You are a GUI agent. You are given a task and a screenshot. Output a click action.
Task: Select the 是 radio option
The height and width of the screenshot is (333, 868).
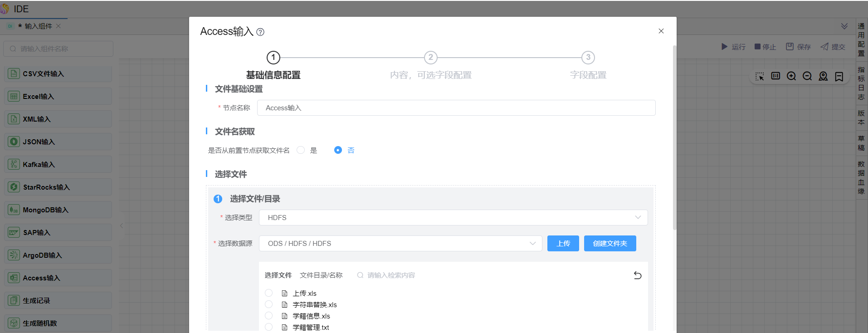[301, 150]
